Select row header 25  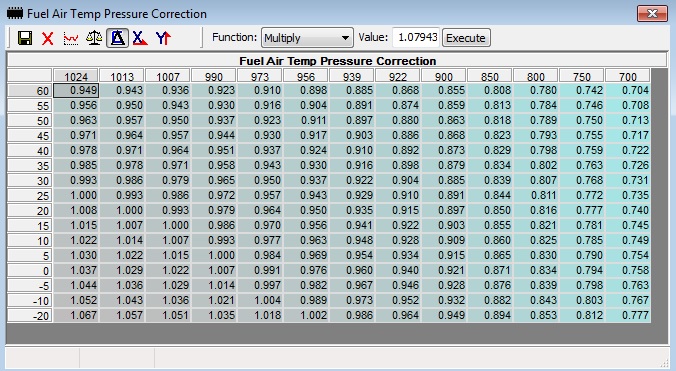click(x=30, y=196)
